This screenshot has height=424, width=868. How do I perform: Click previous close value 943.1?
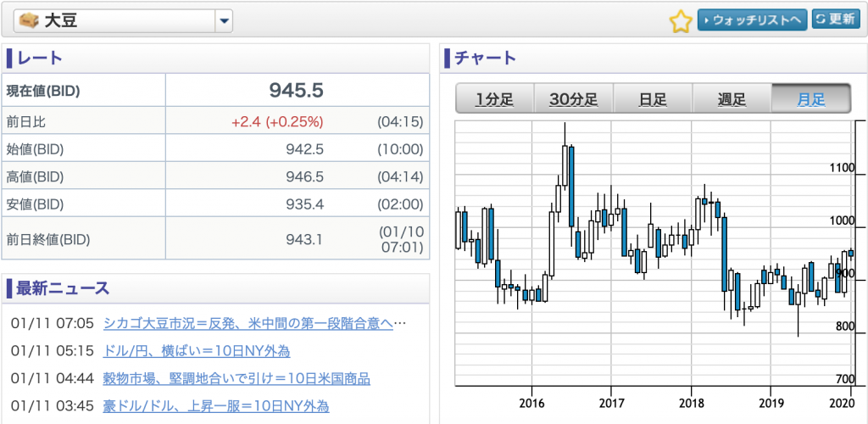click(x=305, y=239)
